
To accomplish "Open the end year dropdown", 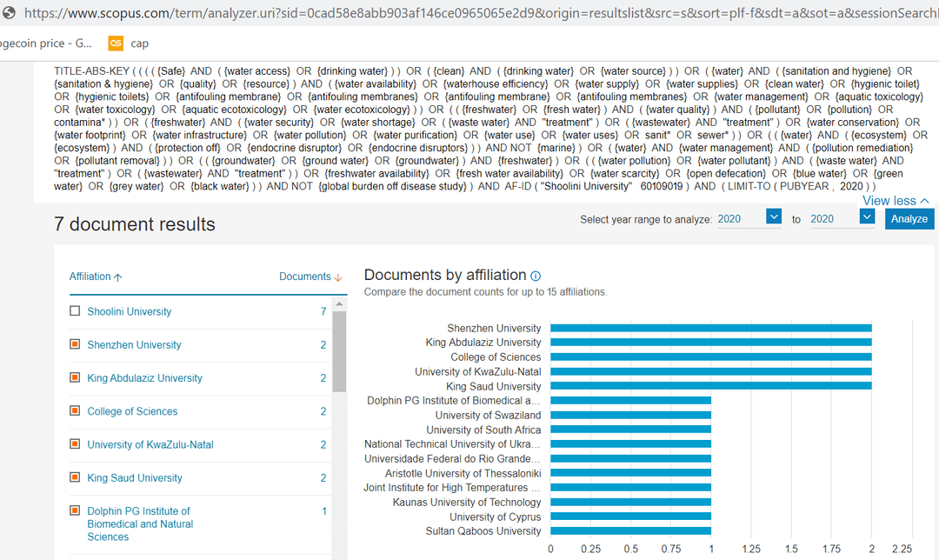I will click(867, 217).
